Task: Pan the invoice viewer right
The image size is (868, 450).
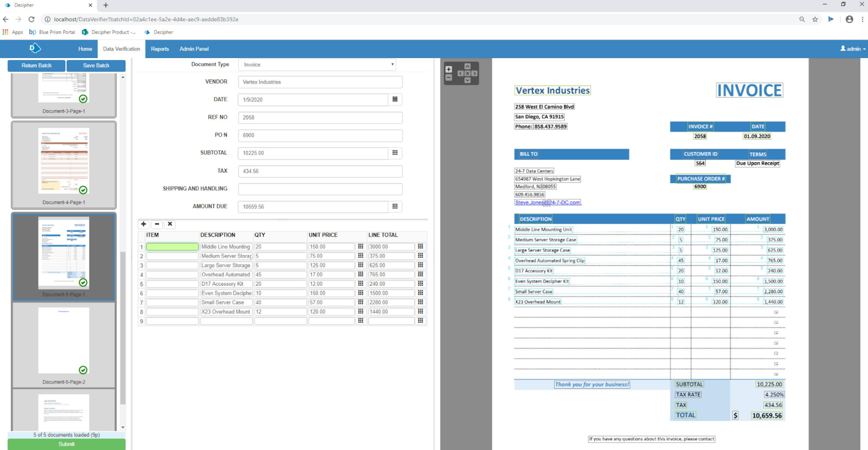Action: (x=474, y=73)
